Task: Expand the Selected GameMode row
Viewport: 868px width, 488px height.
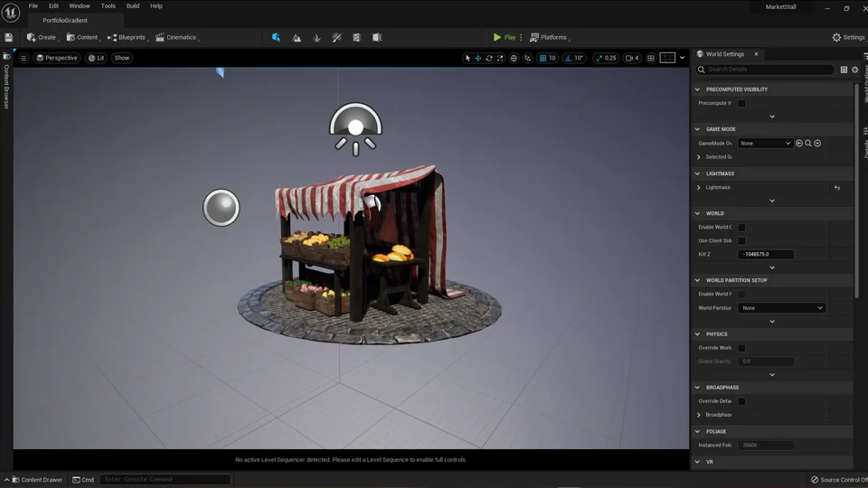Action: tap(699, 157)
